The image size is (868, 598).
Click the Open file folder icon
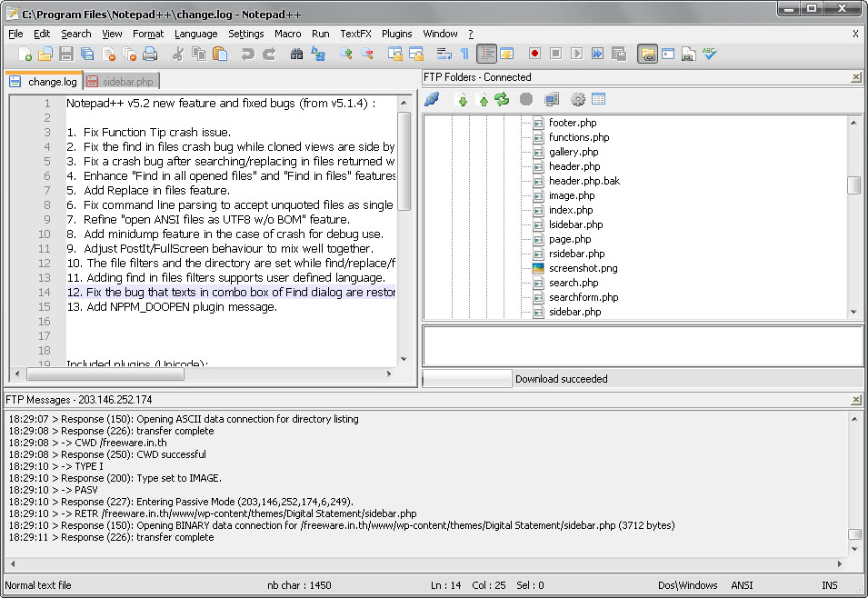(x=45, y=54)
